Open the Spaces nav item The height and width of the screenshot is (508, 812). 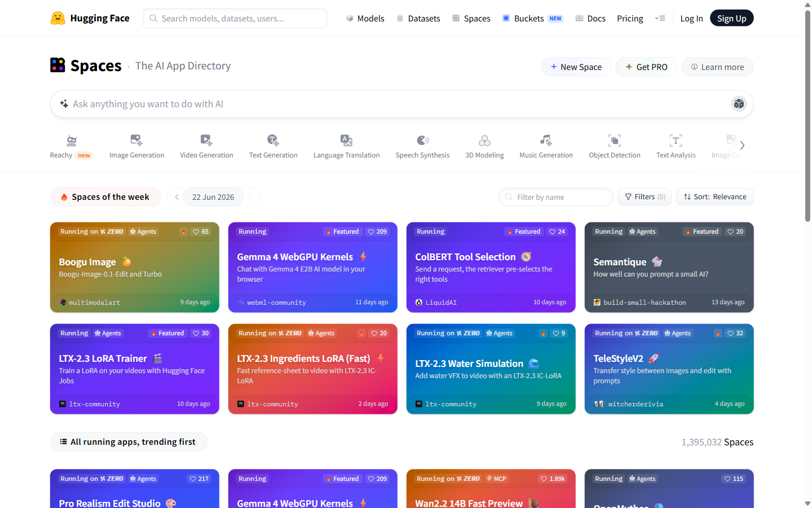471,18
